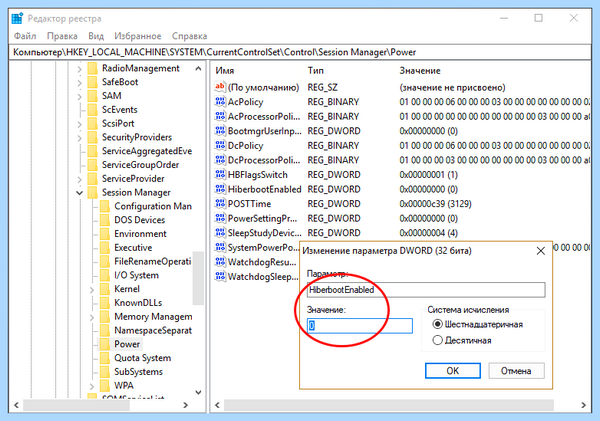Select the RadioManagement folder icon
The height and width of the screenshot is (421, 600).
click(93, 69)
